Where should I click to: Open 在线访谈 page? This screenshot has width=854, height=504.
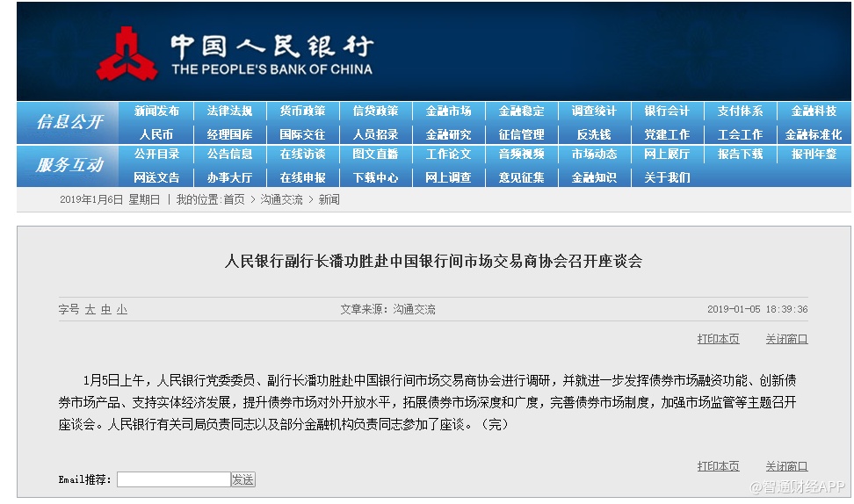(302, 154)
